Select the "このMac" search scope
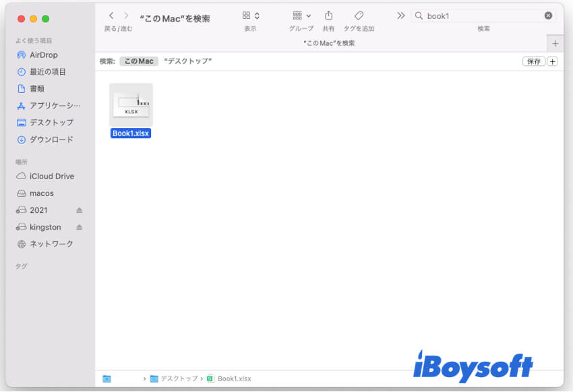 [x=138, y=61]
